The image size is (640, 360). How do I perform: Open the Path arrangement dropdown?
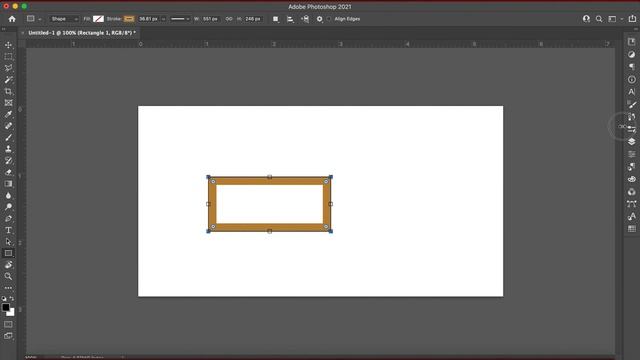pyautogui.click(x=305, y=19)
